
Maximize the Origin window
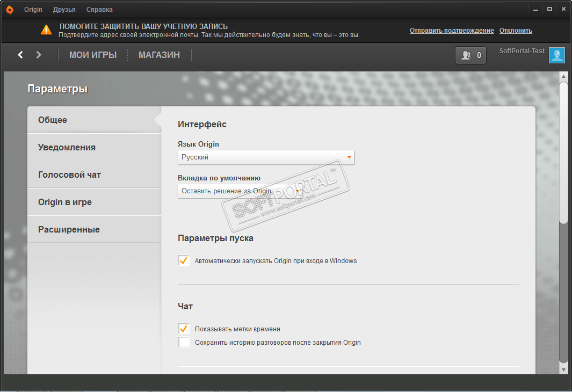(x=549, y=9)
